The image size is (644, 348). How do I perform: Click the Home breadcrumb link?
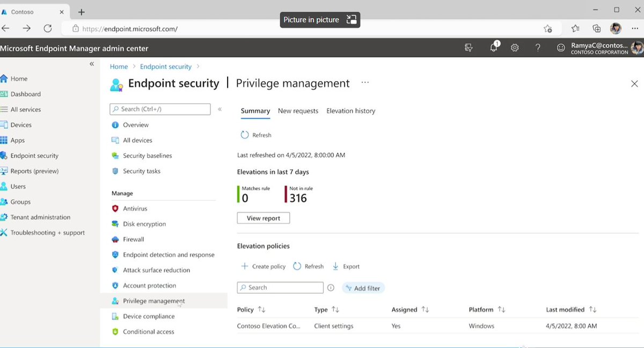click(119, 67)
